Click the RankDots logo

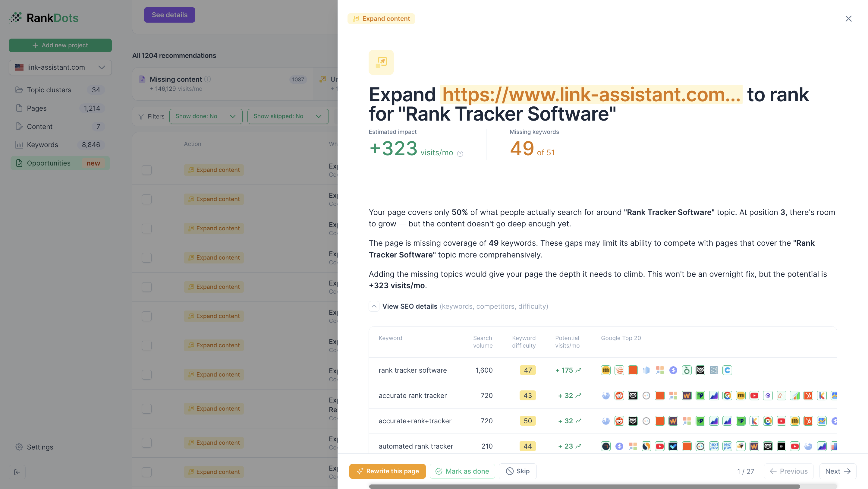(44, 18)
